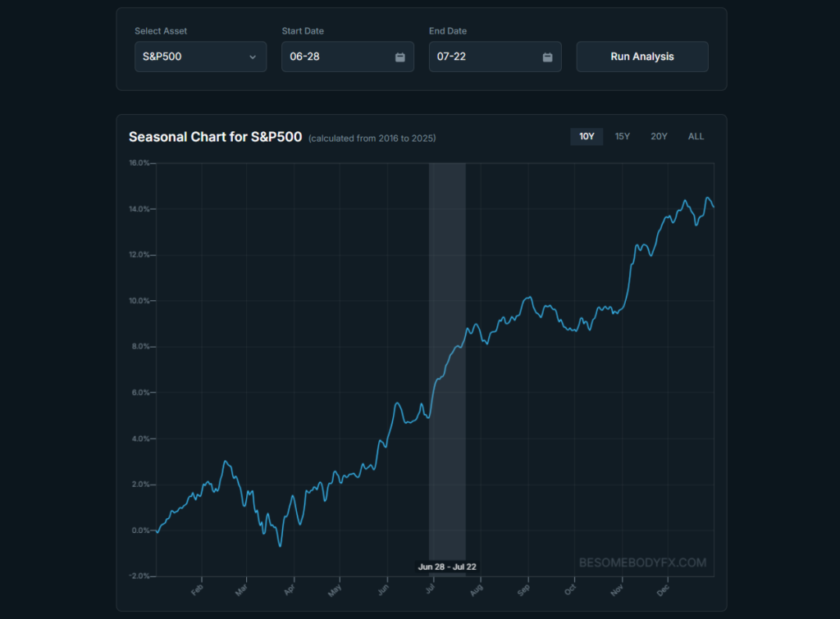Viewport: 840px width, 619px height.
Task: Click the 'calculated from 2016 to 2025' subtitle
Action: pos(372,139)
